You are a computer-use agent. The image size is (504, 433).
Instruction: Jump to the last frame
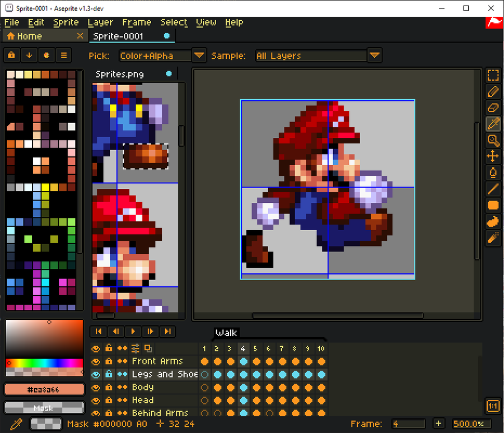coord(167,332)
